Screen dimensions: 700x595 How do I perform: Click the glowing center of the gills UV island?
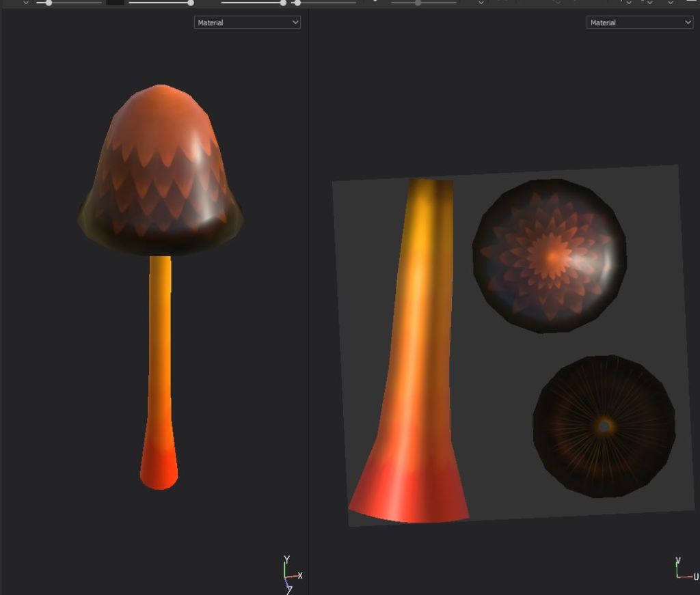tap(604, 426)
